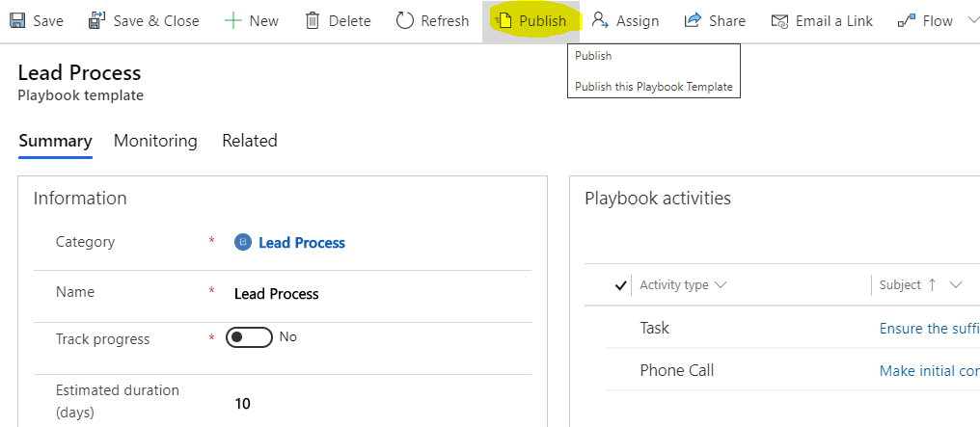
Task: Select all rows using the checkmark column header
Action: tap(621, 285)
